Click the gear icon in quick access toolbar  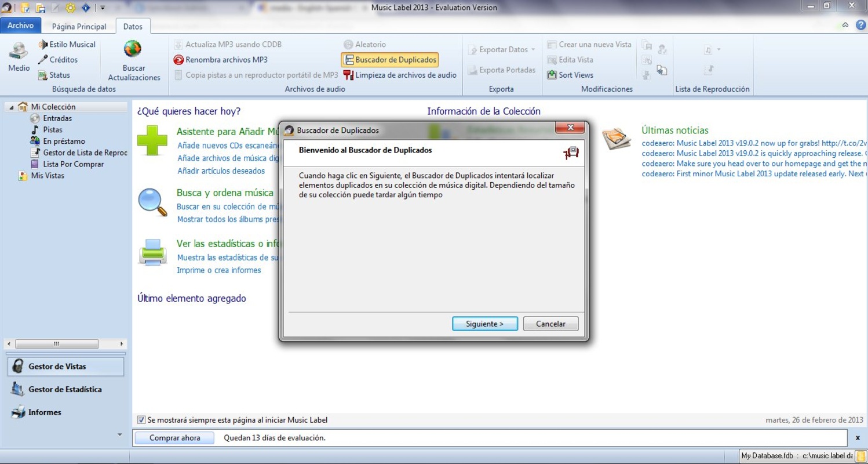[70, 8]
